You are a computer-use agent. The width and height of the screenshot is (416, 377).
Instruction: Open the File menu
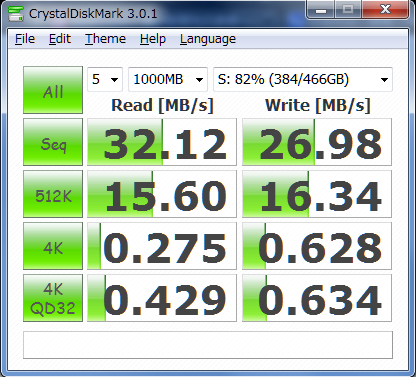[25, 39]
